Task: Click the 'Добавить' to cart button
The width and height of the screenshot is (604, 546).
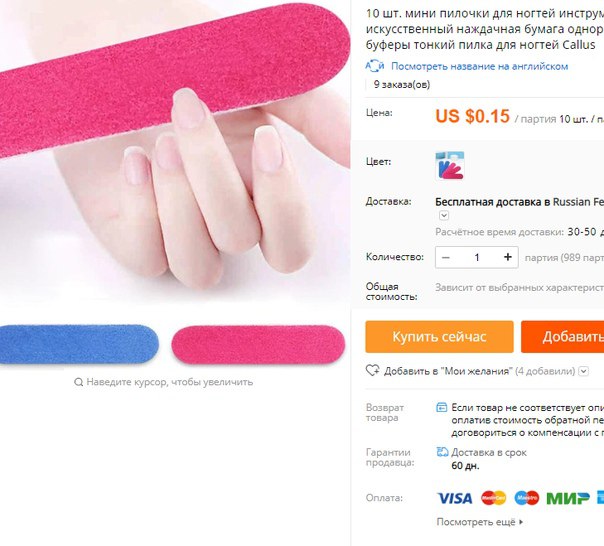Action: point(562,337)
